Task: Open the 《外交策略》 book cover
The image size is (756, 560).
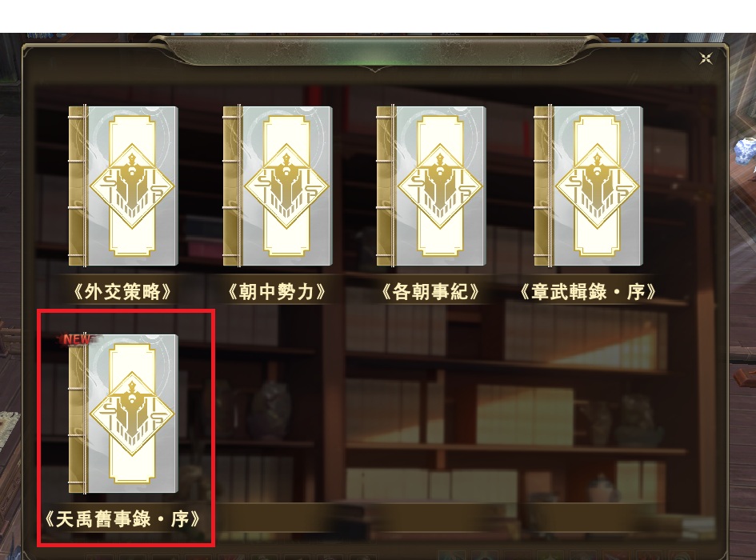Action: (x=123, y=186)
